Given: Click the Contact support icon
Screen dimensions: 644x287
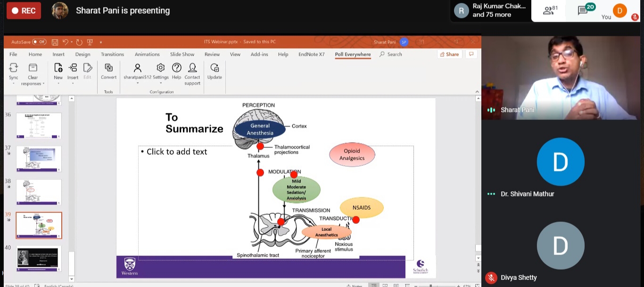Looking at the screenshot, I should [x=192, y=68].
